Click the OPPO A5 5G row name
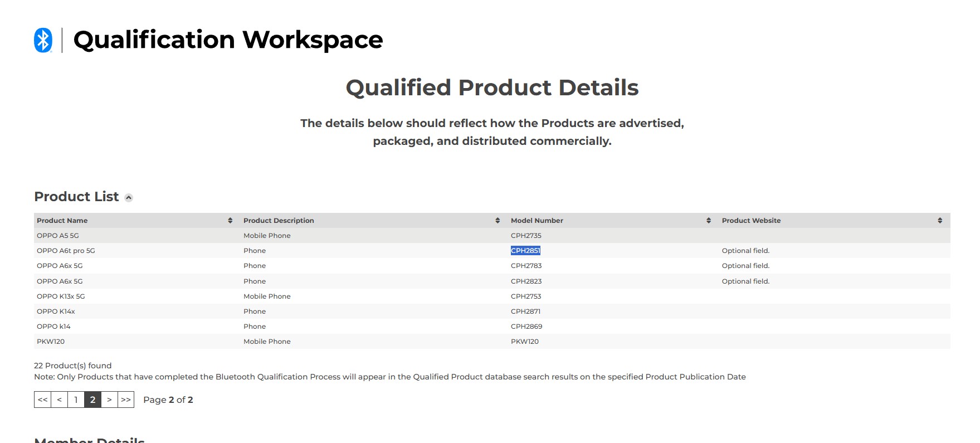 point(58,236)
